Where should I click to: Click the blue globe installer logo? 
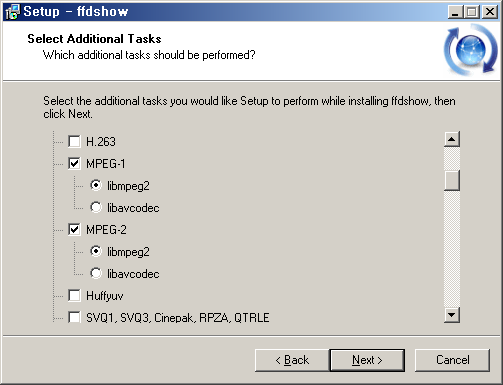tap(471, 50)
